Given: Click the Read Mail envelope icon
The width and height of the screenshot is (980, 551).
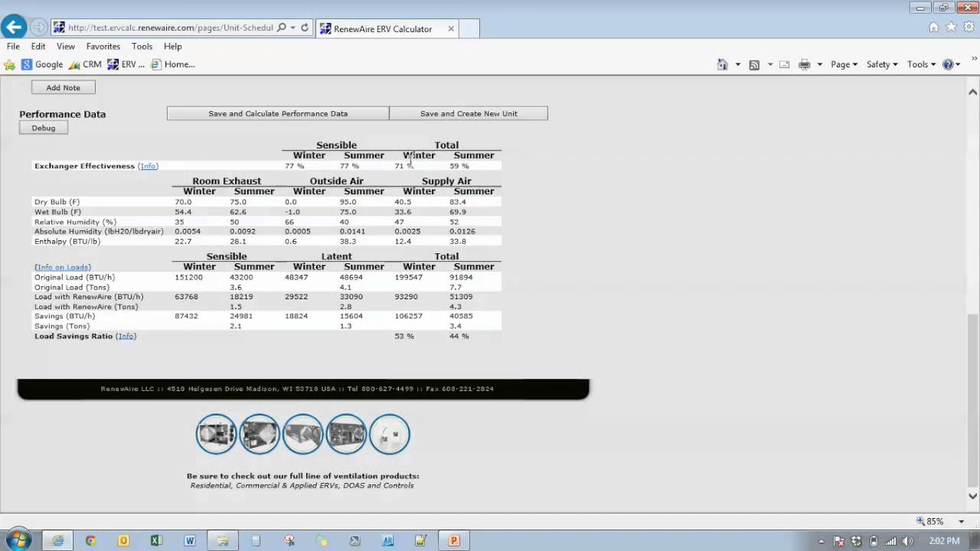Looking at the screenshot, I should click(784, 64).
